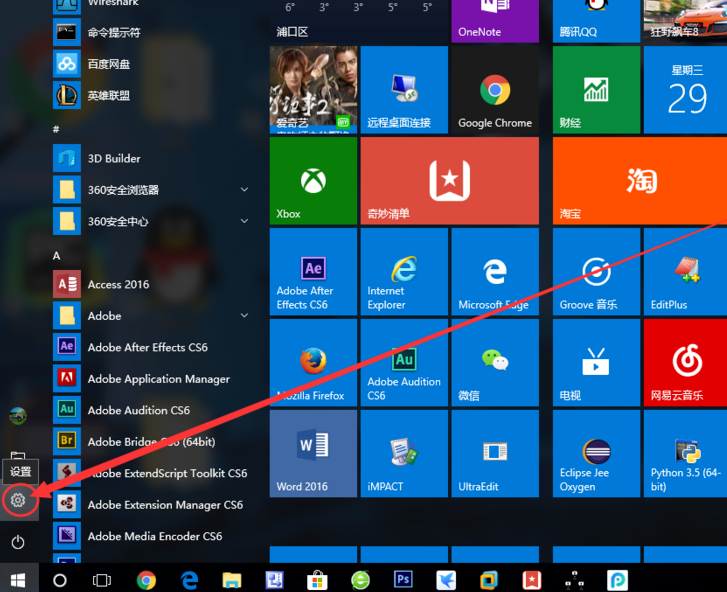
Task: Click the A letter group header
Action: click(57, 256)
